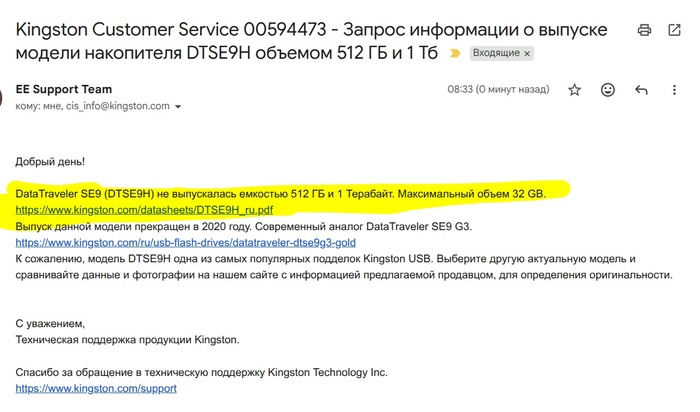The image size is (700, 412).
Task: Open the DTSE9H_ru.pdf datasheet link
Action: [x=145, y=210]
